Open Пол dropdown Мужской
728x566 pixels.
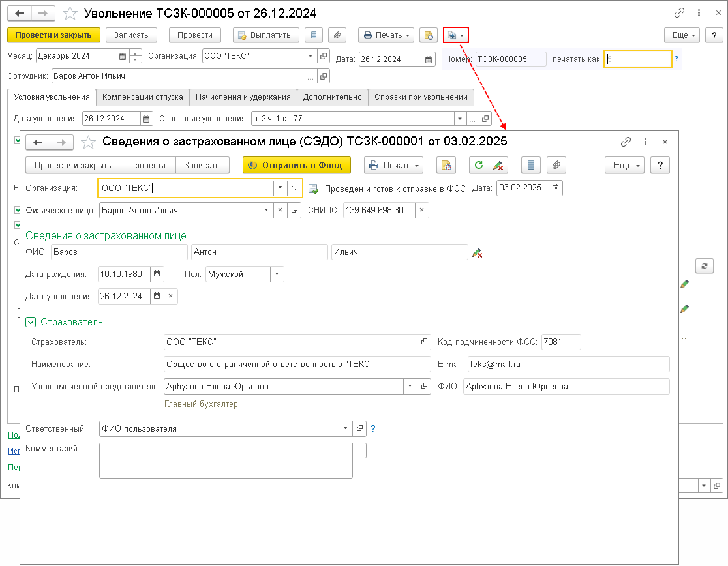pos(277,274)
